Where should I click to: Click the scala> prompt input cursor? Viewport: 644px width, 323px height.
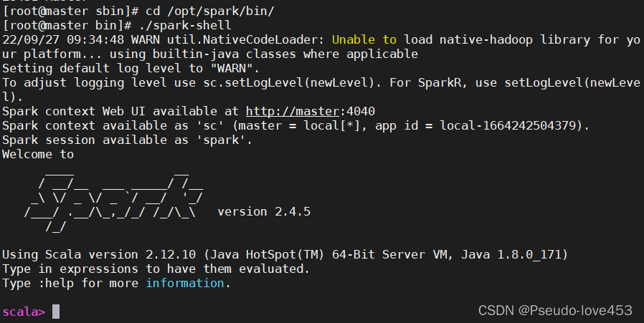[x=56, y=312]
